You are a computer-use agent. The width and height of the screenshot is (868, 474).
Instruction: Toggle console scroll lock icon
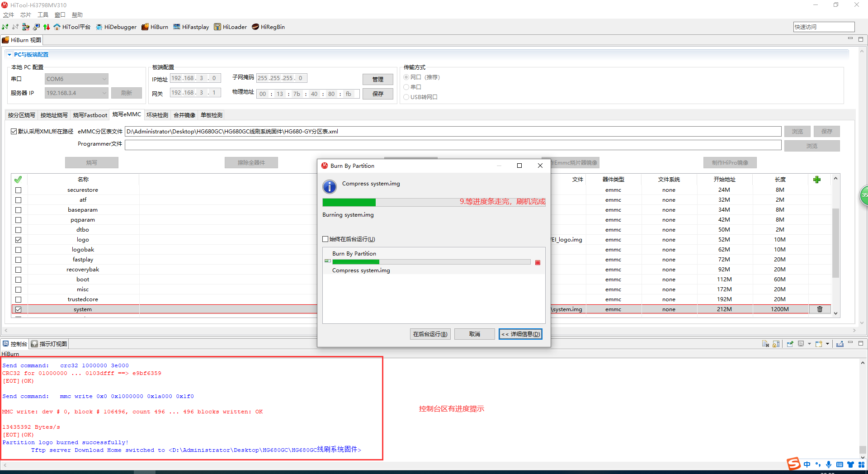(x=776, y=344)
